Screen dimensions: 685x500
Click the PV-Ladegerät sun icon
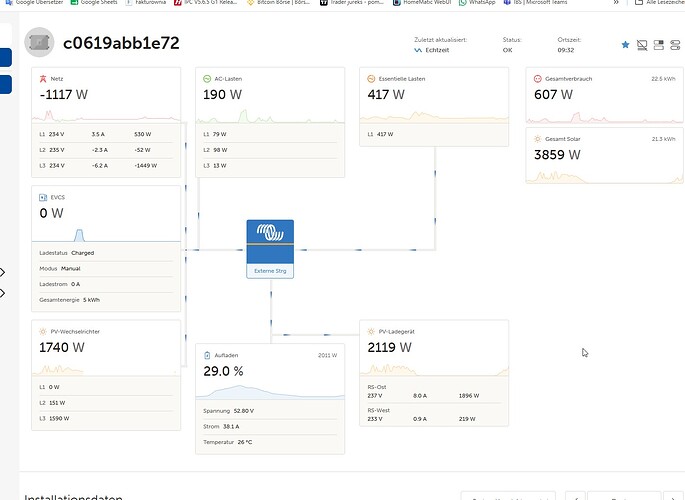click(x=371, y=331)
